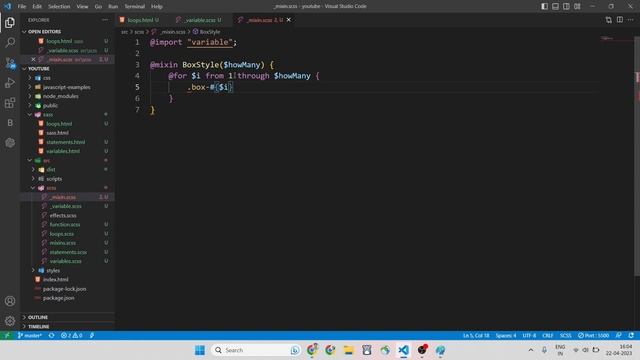This screenshot has width=640, height=360.
Task: Open index.html in explorer
Action: [56, 280]
